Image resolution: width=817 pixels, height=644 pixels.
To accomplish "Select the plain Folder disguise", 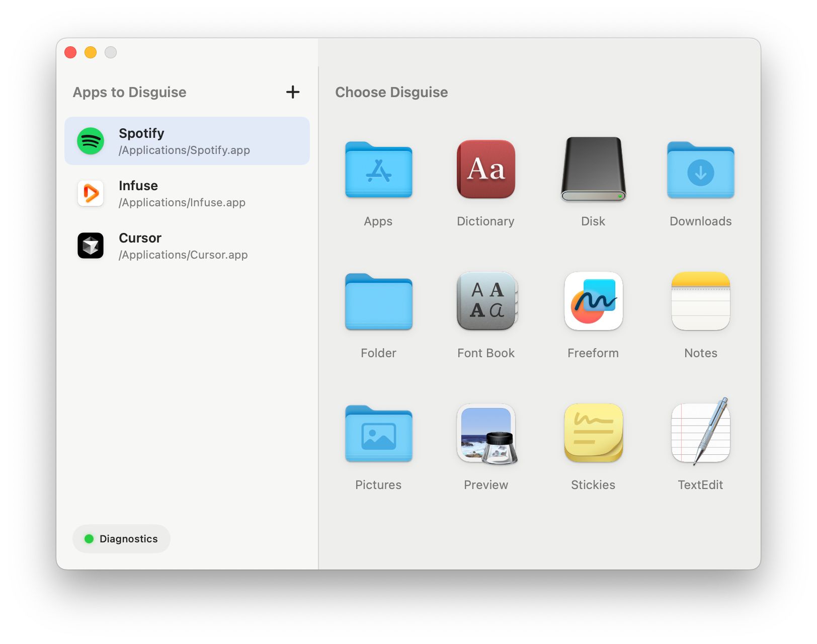I will pos(378,302).
